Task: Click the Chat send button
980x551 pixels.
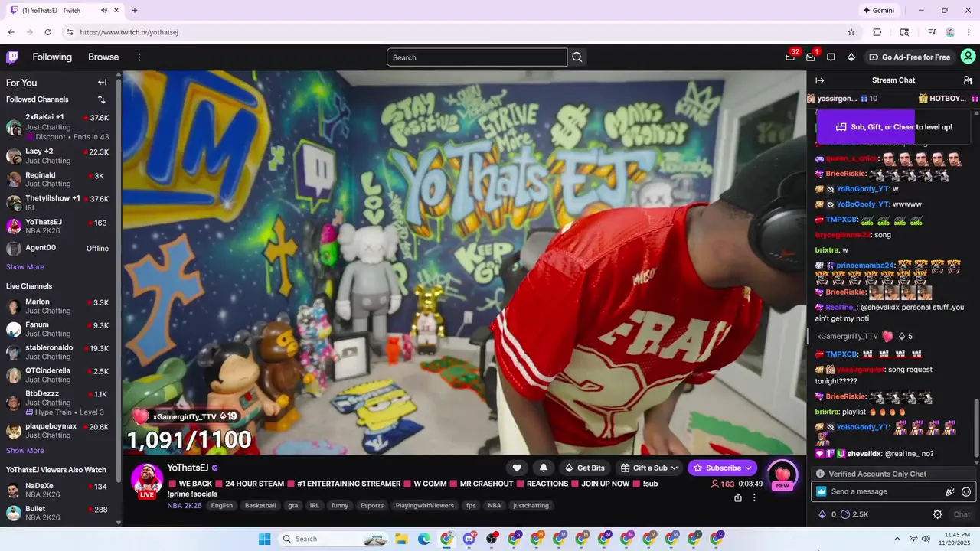Action: pyautogui.click(x=962, y=514)
